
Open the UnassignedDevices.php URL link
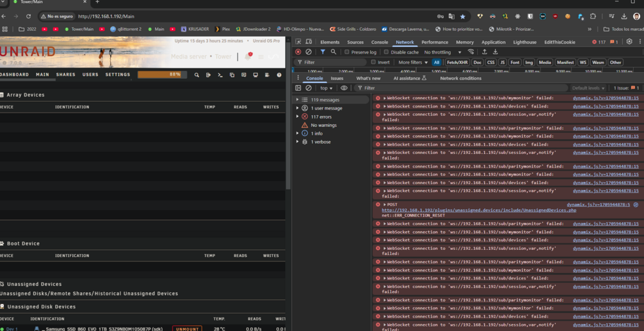click(x=479, y=211)
